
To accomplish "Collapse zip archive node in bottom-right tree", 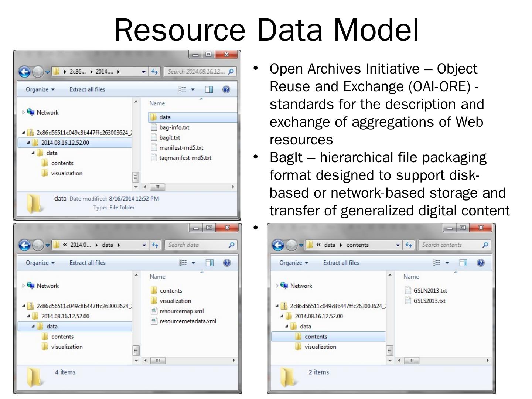I will [277, 306].
